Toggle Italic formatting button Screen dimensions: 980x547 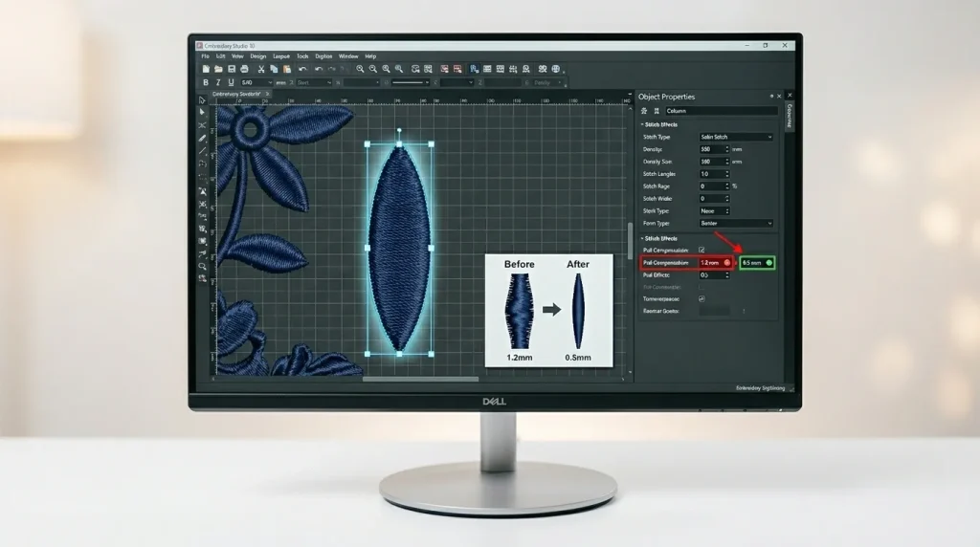point(218,82)
